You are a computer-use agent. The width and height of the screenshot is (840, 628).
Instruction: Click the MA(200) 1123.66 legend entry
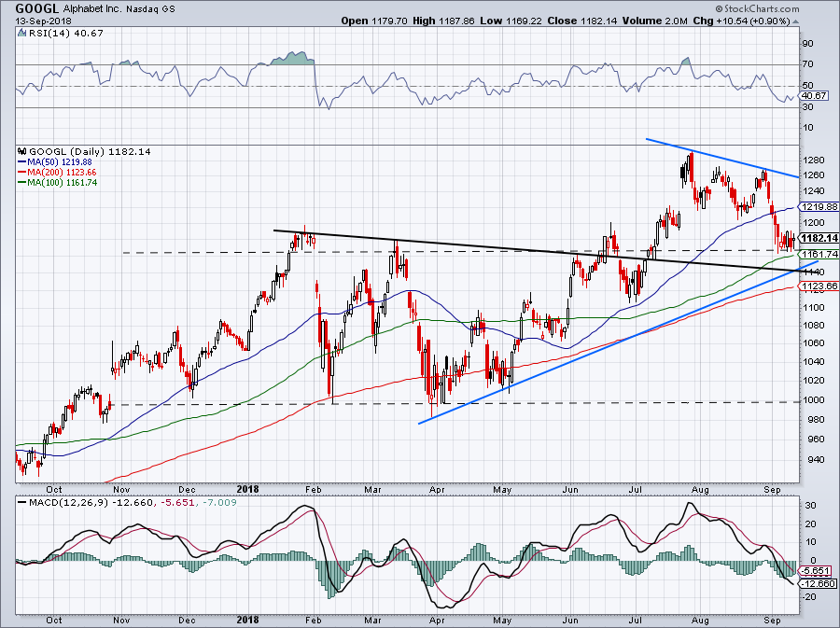62,173
